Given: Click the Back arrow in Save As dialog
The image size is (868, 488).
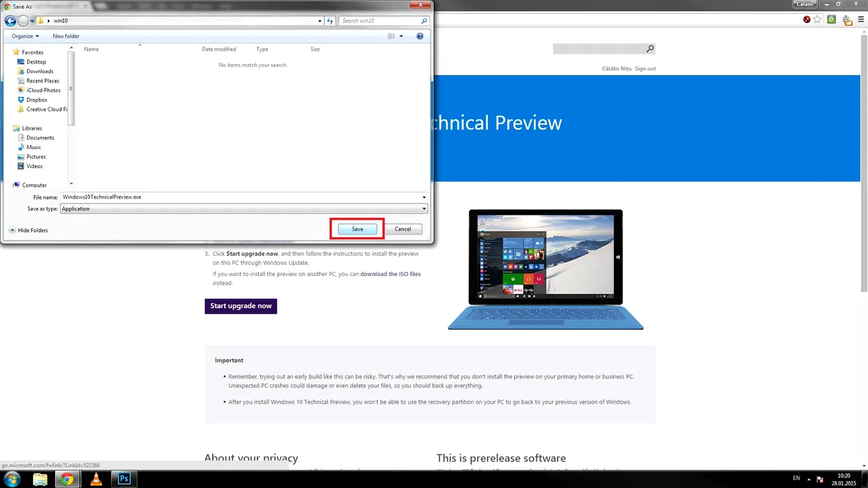Looking at the screenshot, I should point(10,21).
